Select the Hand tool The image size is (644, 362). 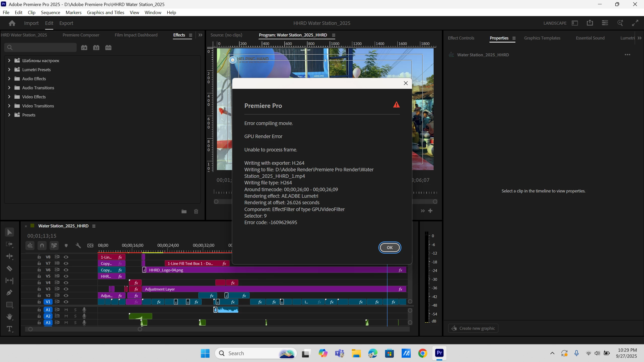pos(9,317)
